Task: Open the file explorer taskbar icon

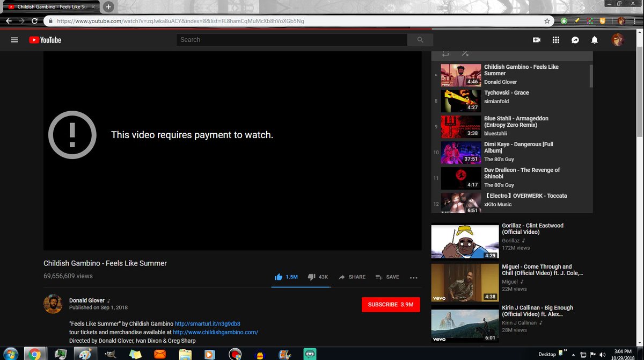Action: click(185, 354)
